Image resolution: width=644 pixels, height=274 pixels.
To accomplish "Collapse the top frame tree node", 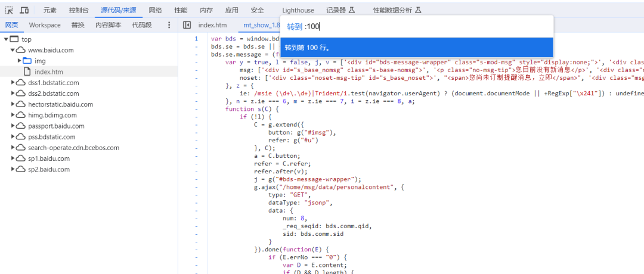I will click(x=6, y=39).
